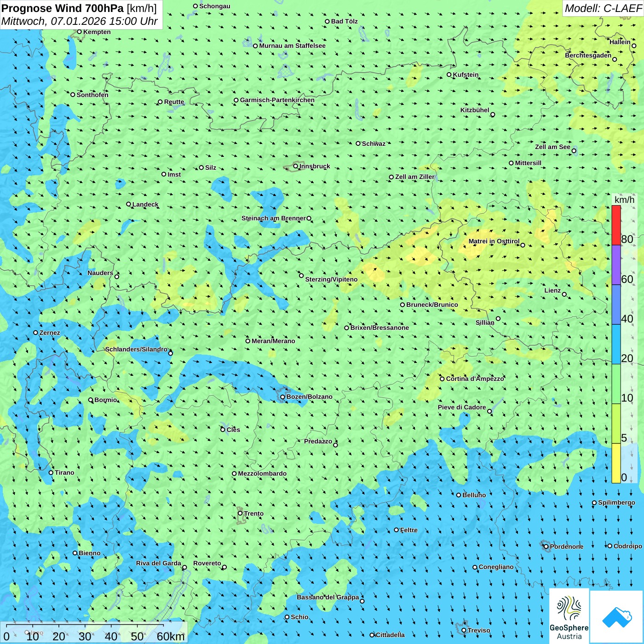Click the Treviso city marker
Viewport: 644px width, 644px height.
click(464, 630)
